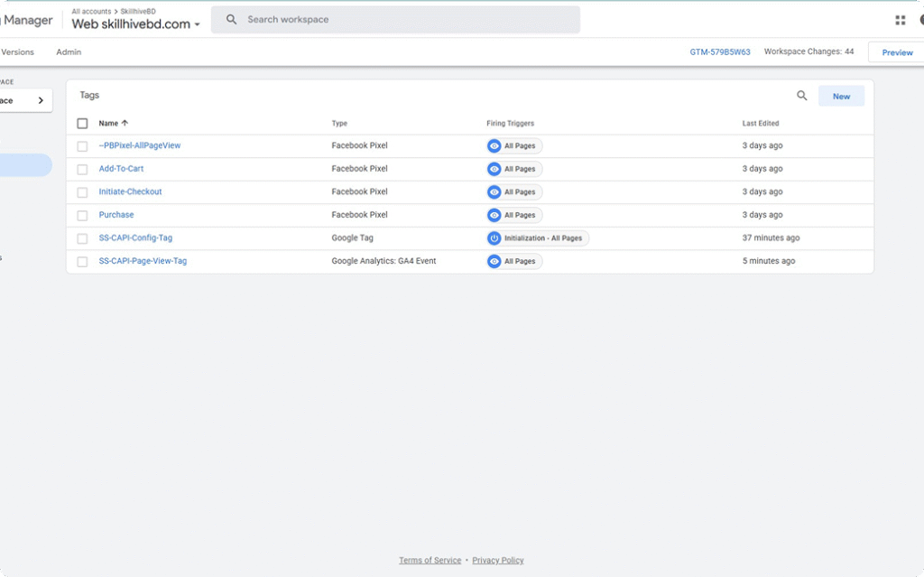Select the Add-To-Cart tag checkbox
The image size is (924, 577).
[82, 170]
